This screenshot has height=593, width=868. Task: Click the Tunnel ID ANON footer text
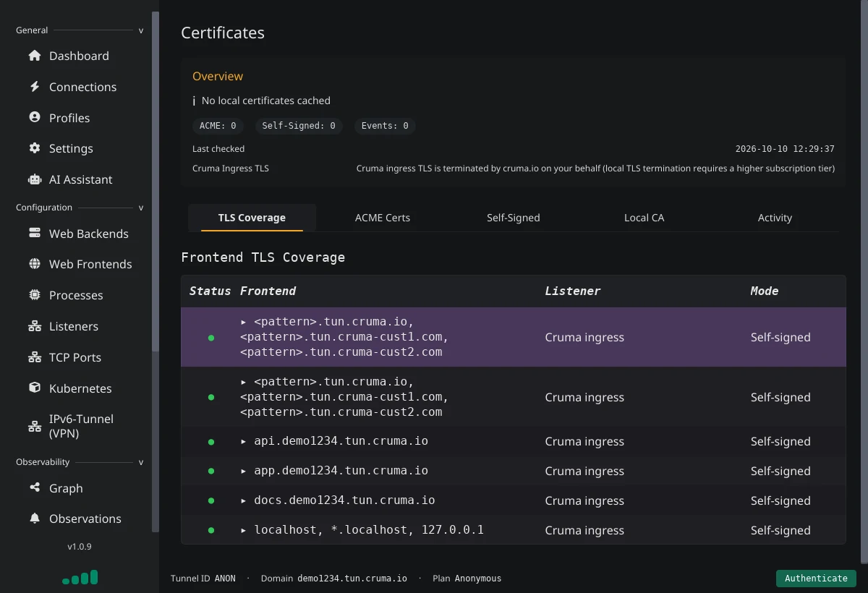pyautogui.click(x=203, y=579)
